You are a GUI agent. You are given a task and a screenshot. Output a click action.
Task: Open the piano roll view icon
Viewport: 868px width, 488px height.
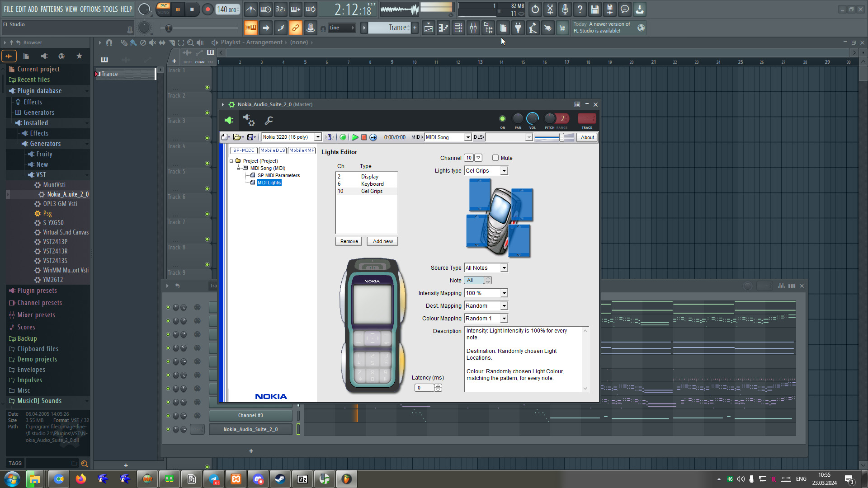[x=443, y=28]
